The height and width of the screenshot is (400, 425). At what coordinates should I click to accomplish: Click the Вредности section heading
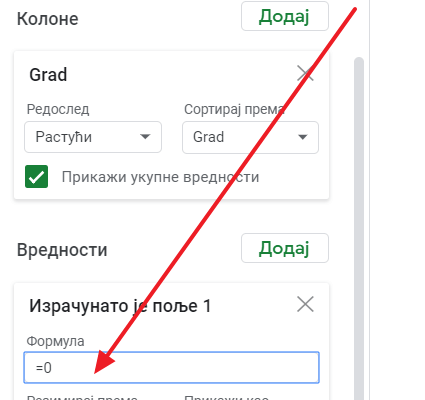(62, 250)
